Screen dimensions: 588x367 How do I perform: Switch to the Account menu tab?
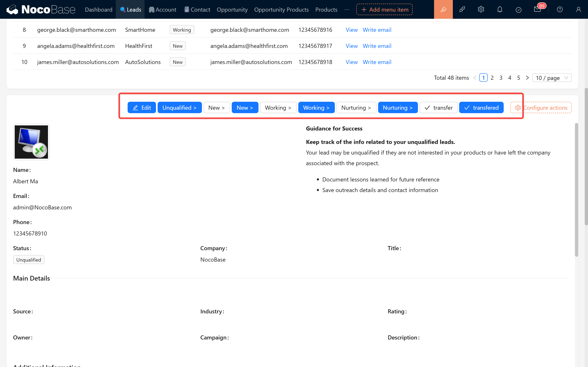point(163,9)
